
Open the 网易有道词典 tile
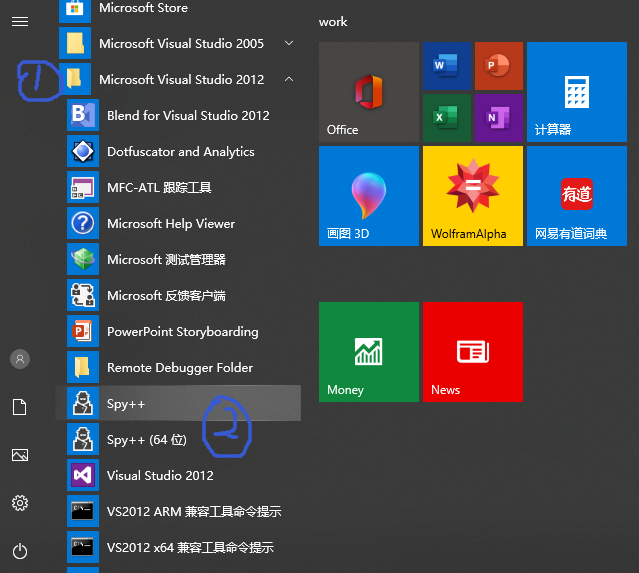(x=577, y=196)
